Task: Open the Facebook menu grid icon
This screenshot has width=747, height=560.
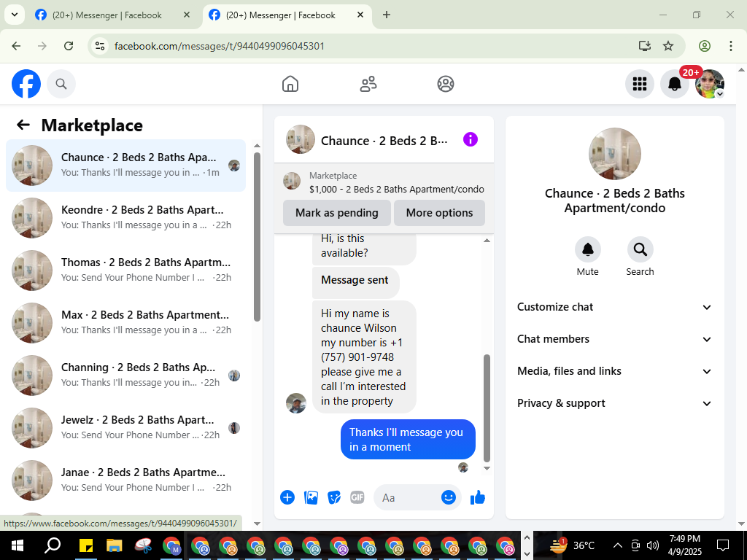Action: tap(639, 84)
